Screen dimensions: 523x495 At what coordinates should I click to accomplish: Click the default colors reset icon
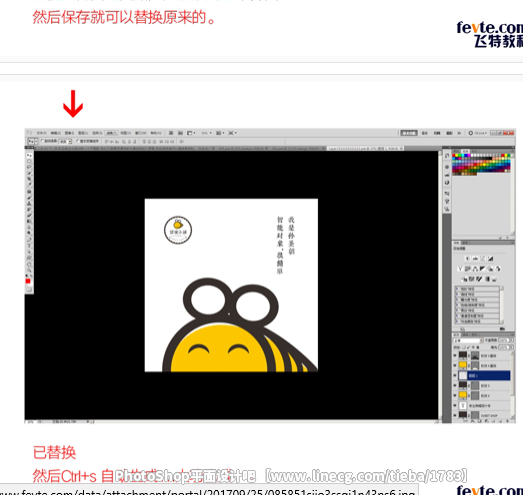[x=28, y=276]
